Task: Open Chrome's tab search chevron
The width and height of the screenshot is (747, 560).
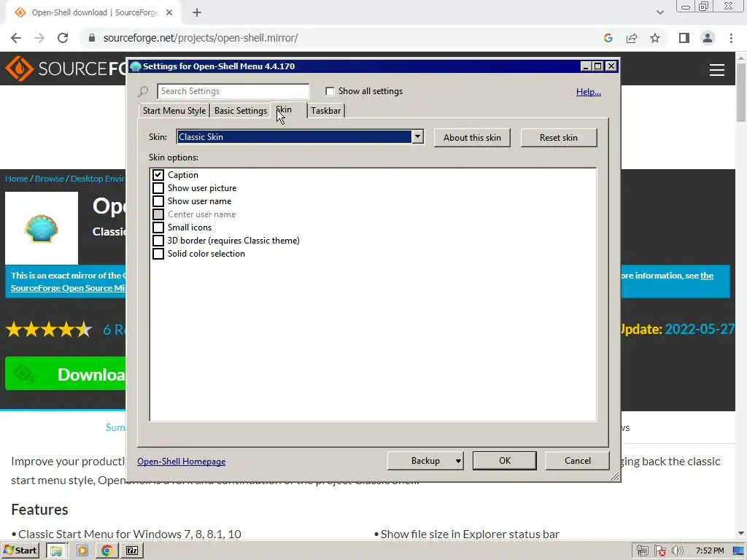Action: [x=659, y=12]
